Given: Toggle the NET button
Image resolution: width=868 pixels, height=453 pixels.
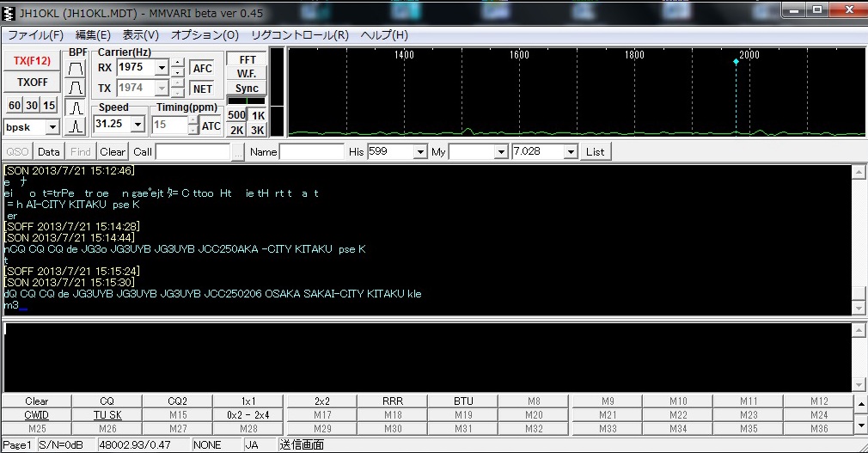Looking at the screenshot, I should coord(202,89).
